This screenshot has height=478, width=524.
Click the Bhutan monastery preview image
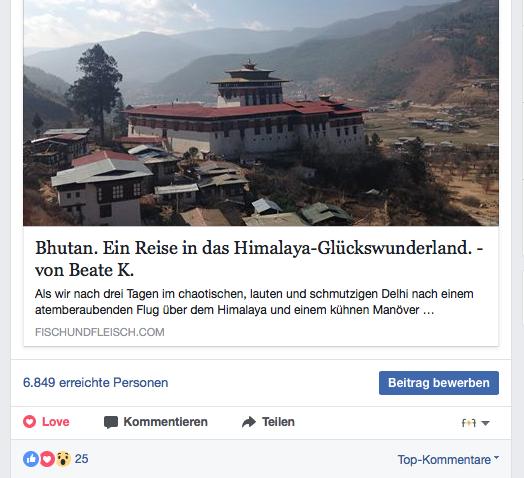(261, 113)
